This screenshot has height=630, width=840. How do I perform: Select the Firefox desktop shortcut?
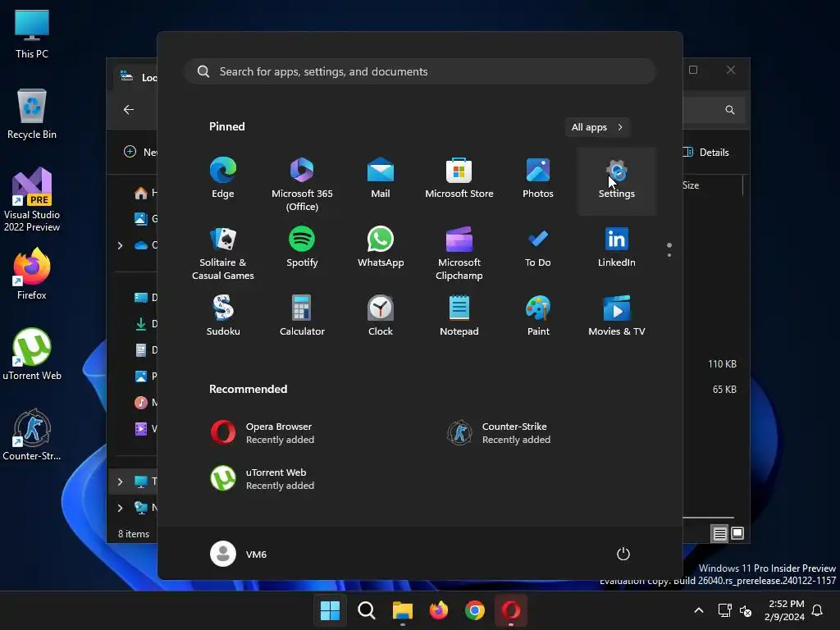[32, 274]
